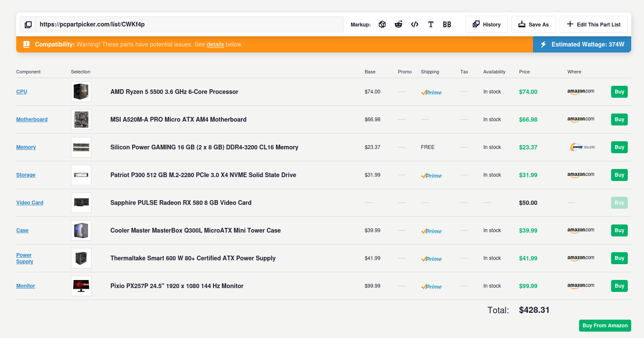Click the Amazon logo in Storage row
644x338 pixels.
[x=581, y=175]
